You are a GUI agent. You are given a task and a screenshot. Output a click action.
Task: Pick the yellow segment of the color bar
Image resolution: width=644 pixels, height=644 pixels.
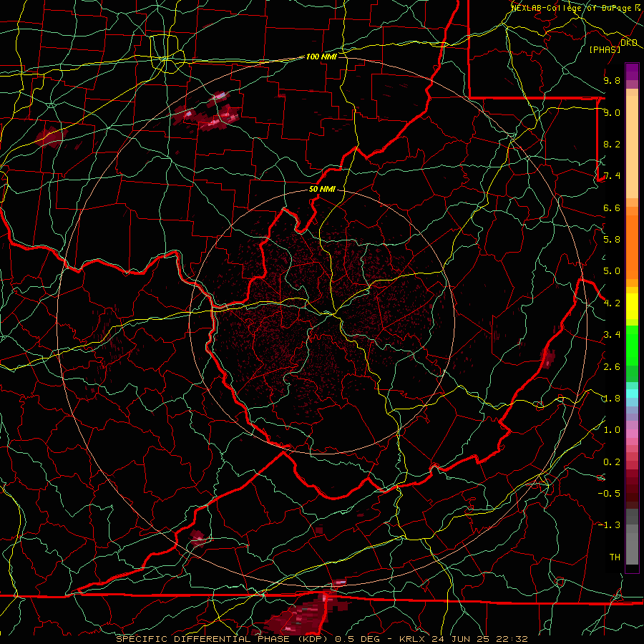[632, 306]
